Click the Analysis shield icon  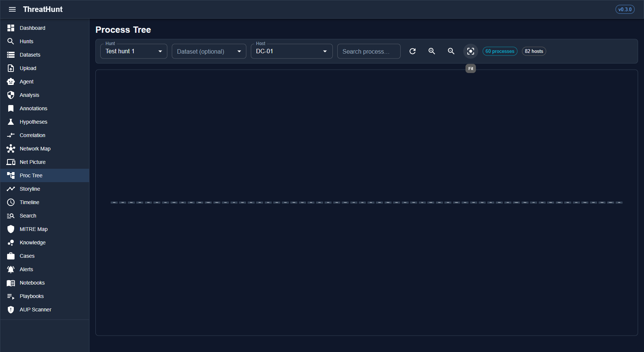coord(11,95)
